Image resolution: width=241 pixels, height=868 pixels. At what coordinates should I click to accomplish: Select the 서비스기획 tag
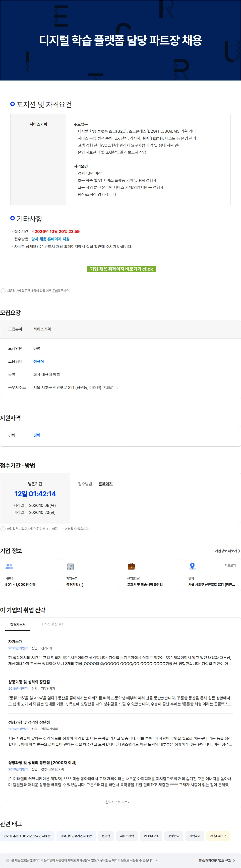point(127,836)
